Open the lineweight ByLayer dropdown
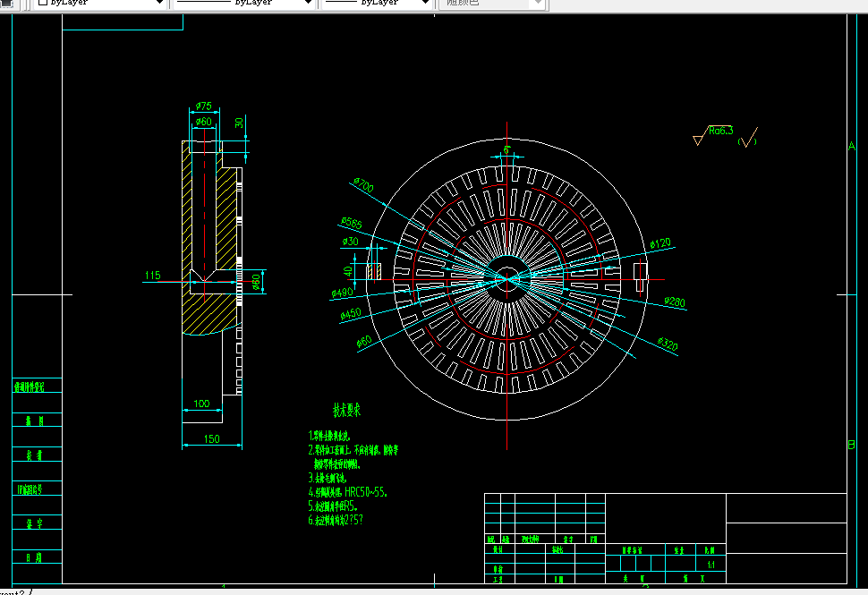This screenshot has width=868, height=595. pyautogui.click(x=377, y=3)
